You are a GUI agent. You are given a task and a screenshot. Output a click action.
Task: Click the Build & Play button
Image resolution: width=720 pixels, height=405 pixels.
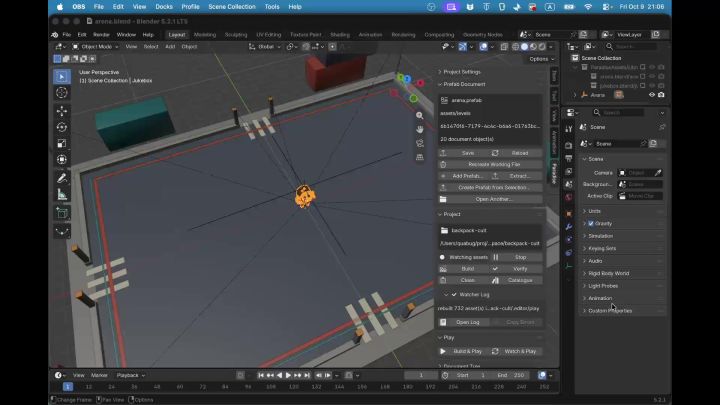464,351
